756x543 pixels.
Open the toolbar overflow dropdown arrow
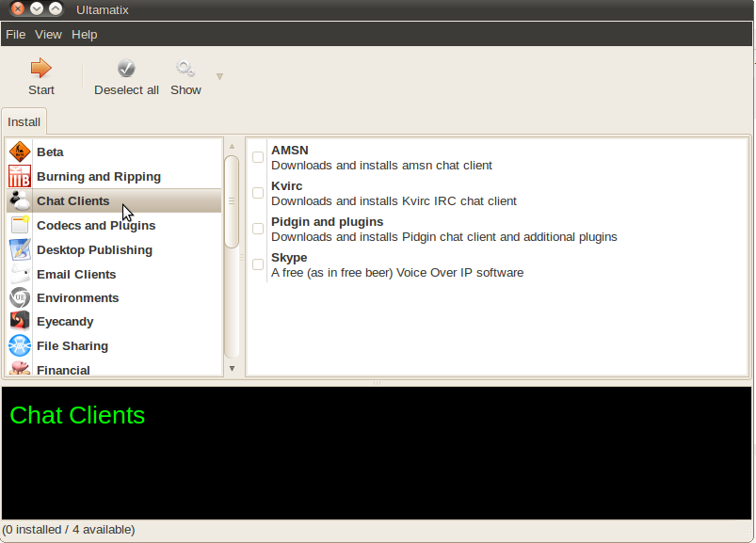pos(220,76)
